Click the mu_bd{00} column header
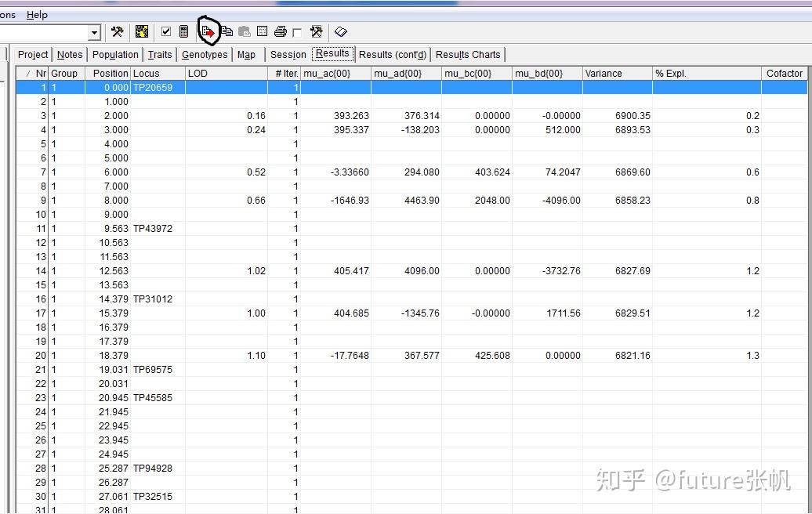The image size is (812, 514). click(547, 74)
